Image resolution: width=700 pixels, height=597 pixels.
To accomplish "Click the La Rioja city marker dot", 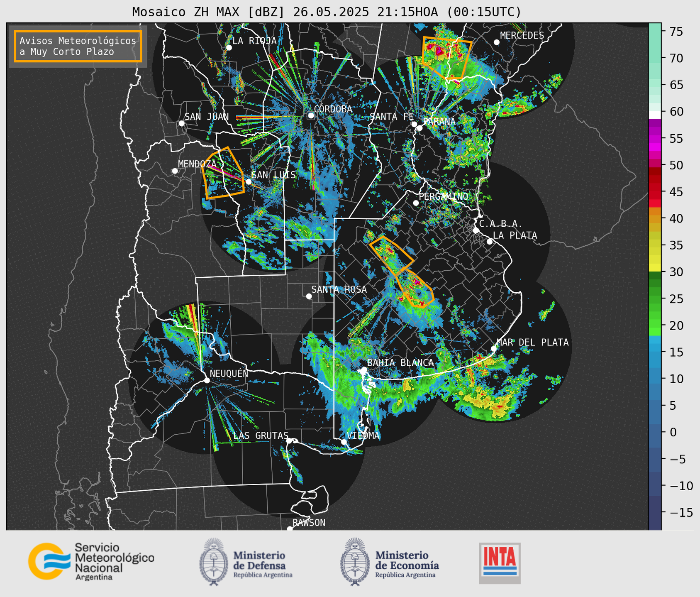I will click(229, 48).
